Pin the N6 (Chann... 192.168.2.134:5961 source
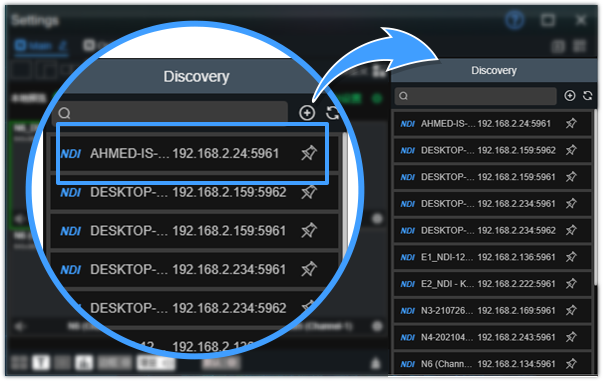Viewport: 603px width, 381px height. pyautogui.click(x=571, y=364)
